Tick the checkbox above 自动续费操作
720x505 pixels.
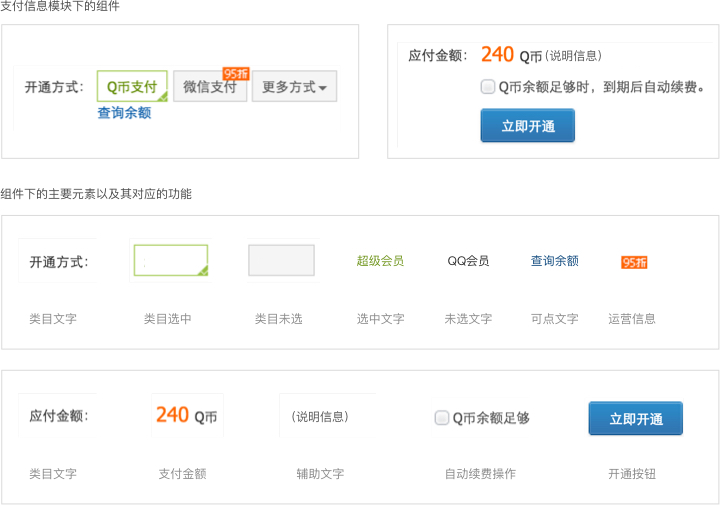pos(442,418)
